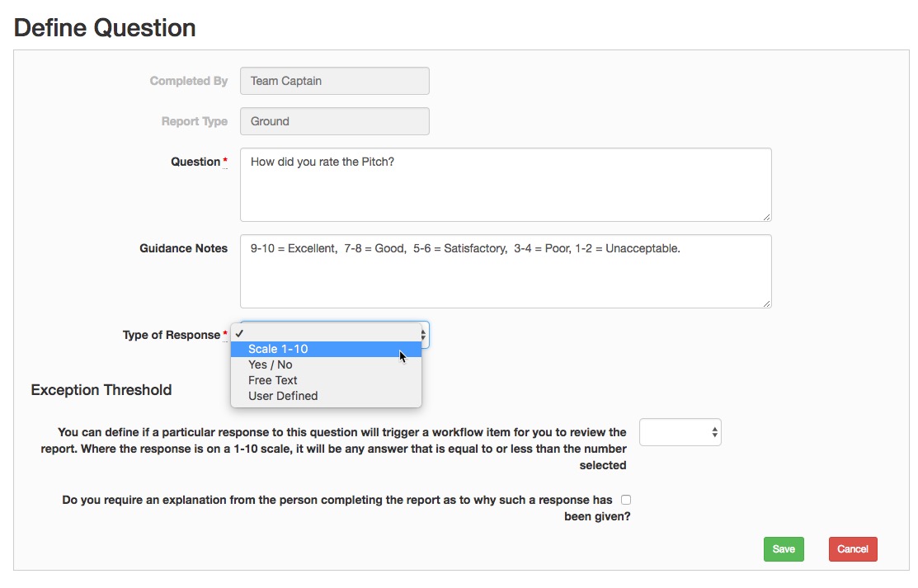Click the Report Type field
Image resolution: width=918 pixels, height=588 pixels.
(335, 121)
